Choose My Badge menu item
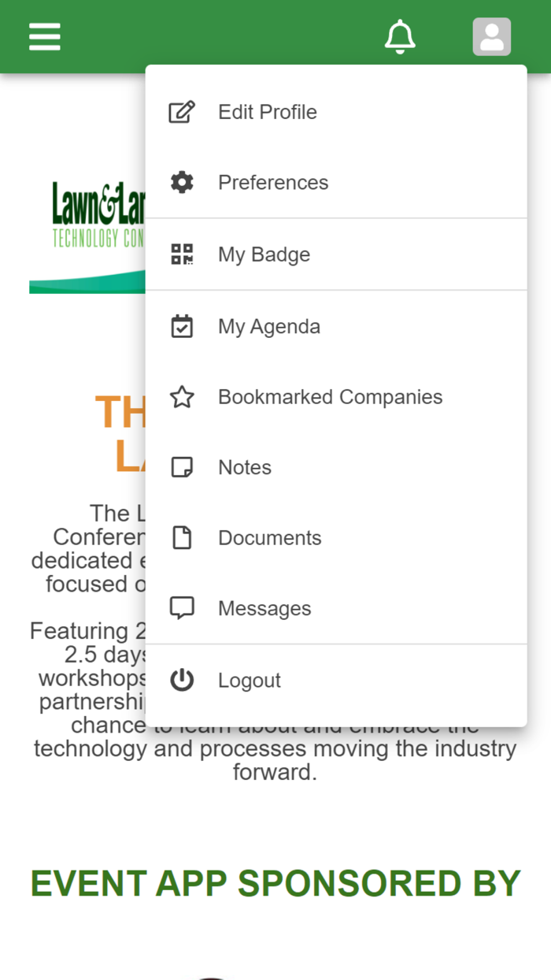 (264, 254)
